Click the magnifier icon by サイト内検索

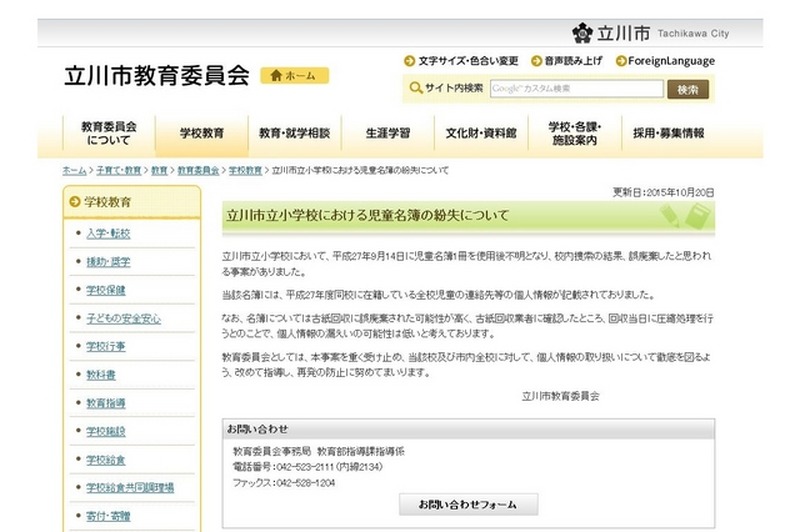click(x=415, y=89)
